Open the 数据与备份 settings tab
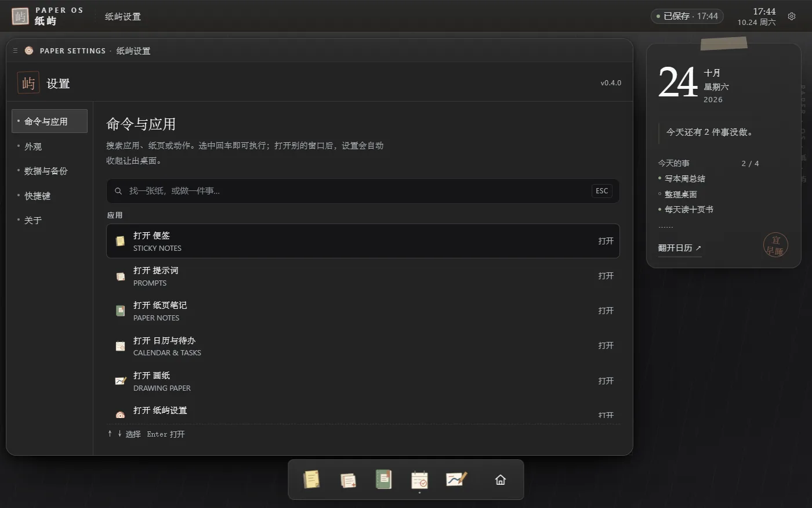Screen dimensions: 812x508 click(x=49, y=171)
